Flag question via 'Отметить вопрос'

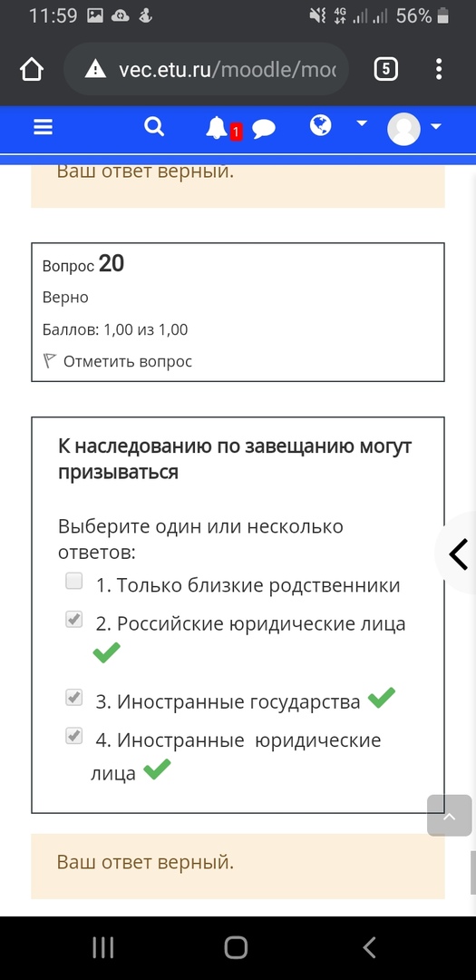[118, 361]
